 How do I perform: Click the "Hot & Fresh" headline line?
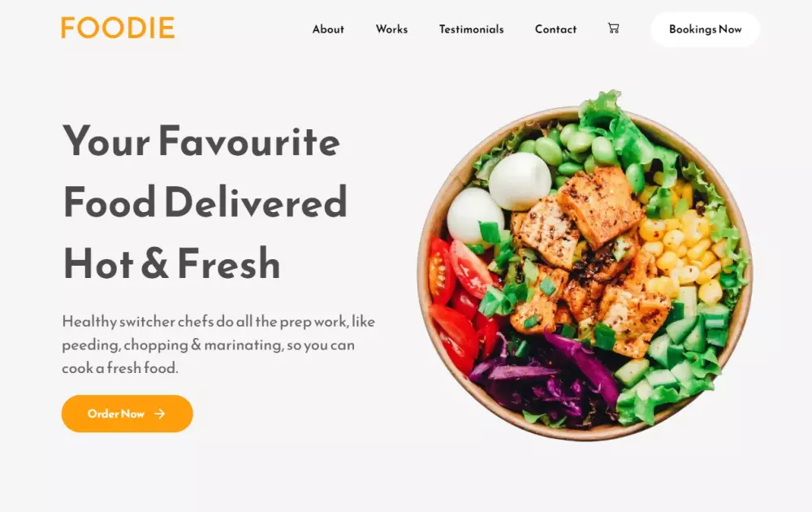[172, 264]
